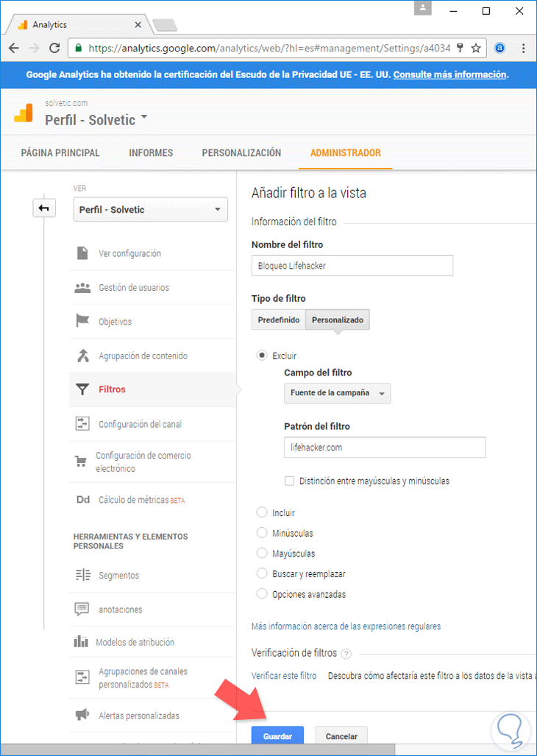Enable Distinción entre mayúsculas y minúsculas checkbox
This screenshot has width=537, height=756.
pyautogui.click(x=289, y=481)
